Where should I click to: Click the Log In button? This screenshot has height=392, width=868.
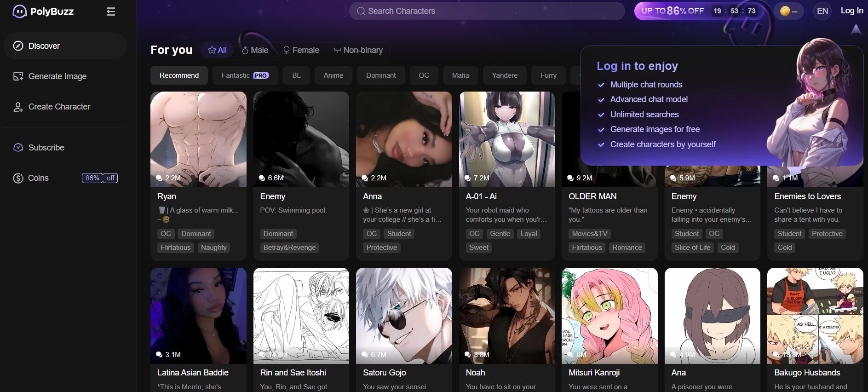click(851, 11)
